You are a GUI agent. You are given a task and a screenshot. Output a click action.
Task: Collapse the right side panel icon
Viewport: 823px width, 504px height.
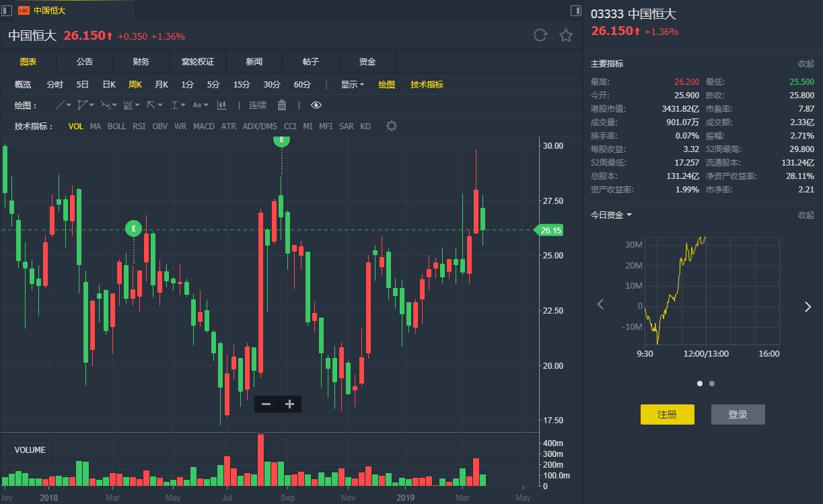[575, 11]
